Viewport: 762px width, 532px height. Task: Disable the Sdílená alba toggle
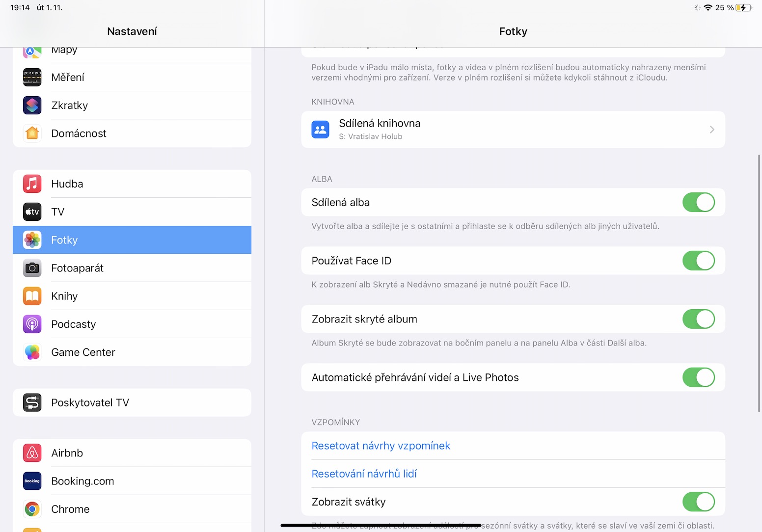coord(698,202)
